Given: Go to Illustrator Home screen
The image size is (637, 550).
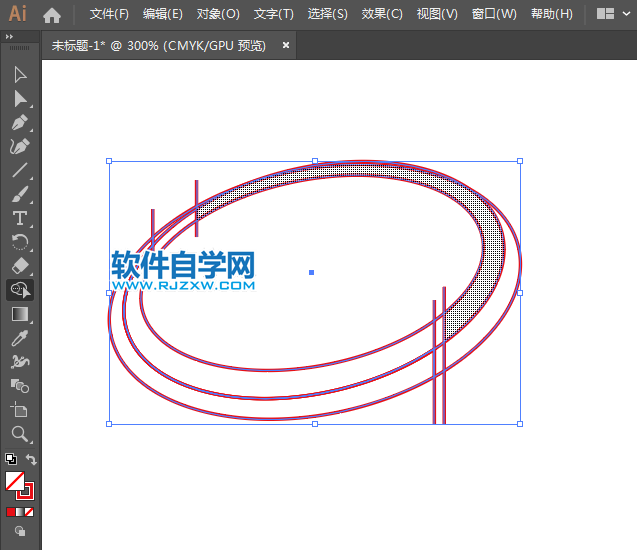Looking at the screenshot, I should pos(52,15).
